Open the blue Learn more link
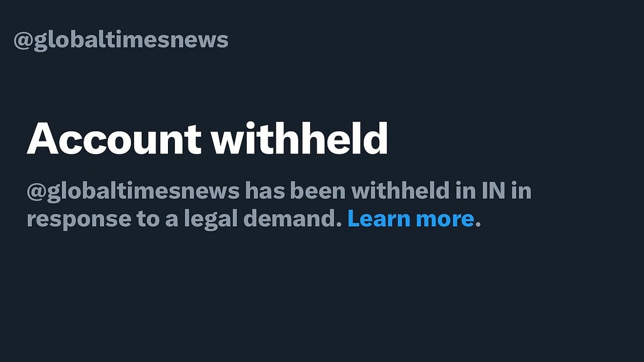Viewport: 644px width, 362px height. (411, 219)
